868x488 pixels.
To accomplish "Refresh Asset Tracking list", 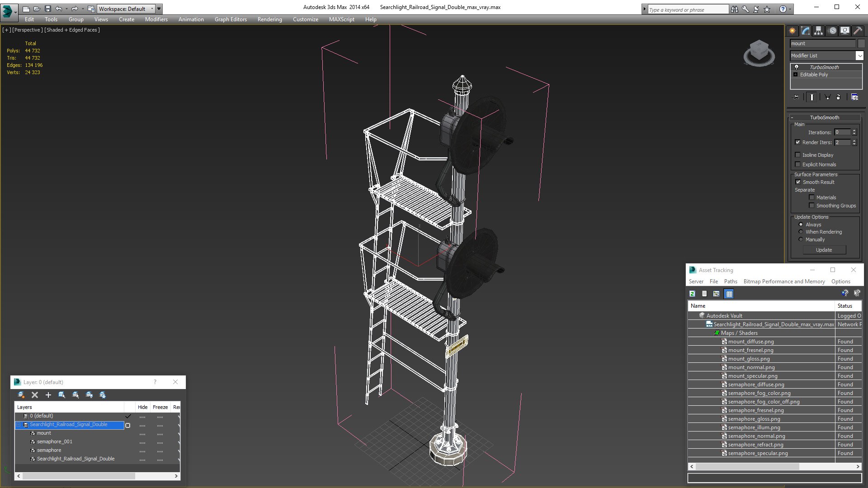I will point(692,294).
